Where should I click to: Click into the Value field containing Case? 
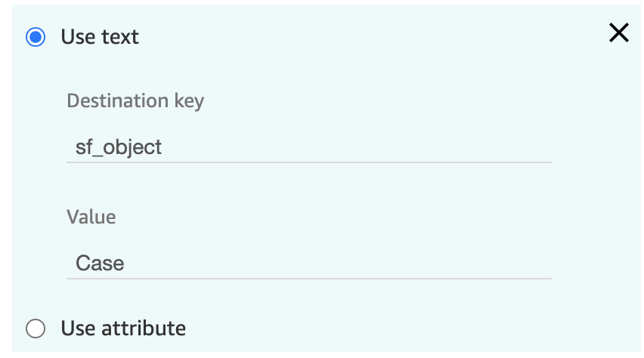[x=309, y=264]
